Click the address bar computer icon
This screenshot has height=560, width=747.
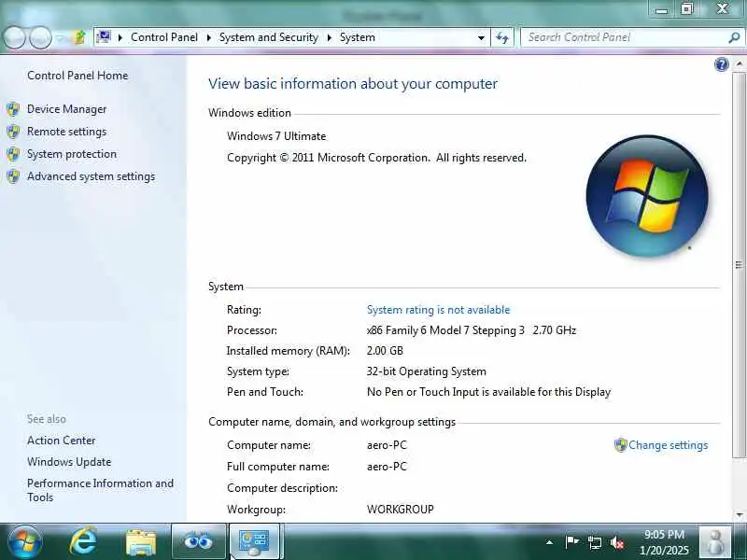point(104,36)
